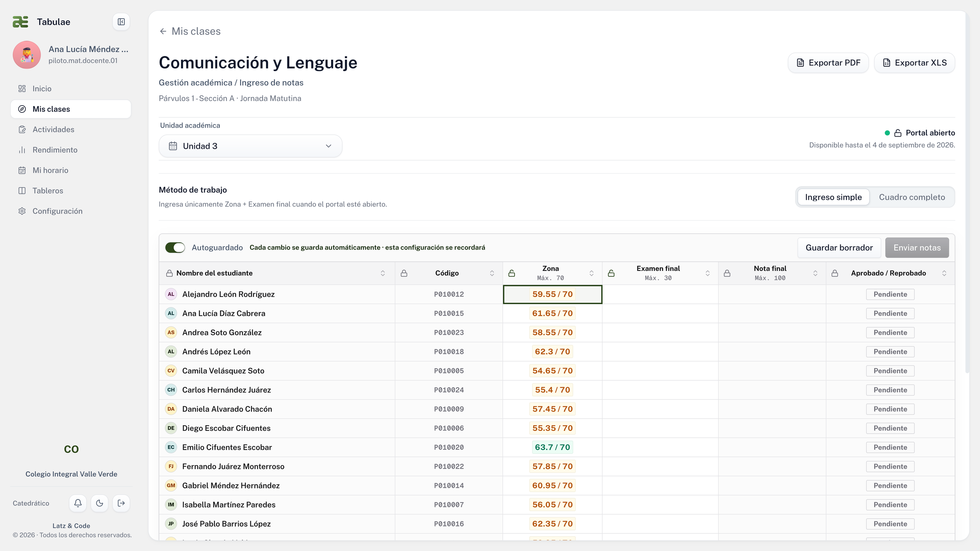Collapse the sidebar panel icon
The image size is (980, 551).
point(121,22)
